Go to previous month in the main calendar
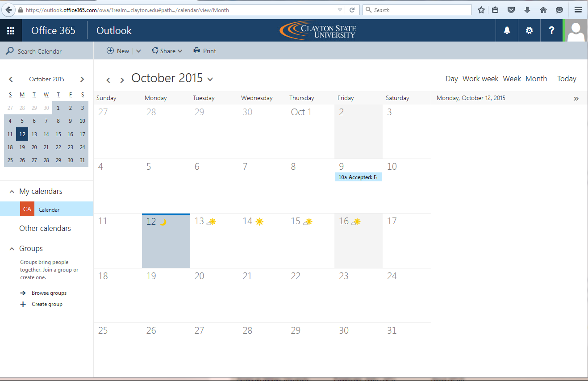588x381 pixels. (108, 80)
